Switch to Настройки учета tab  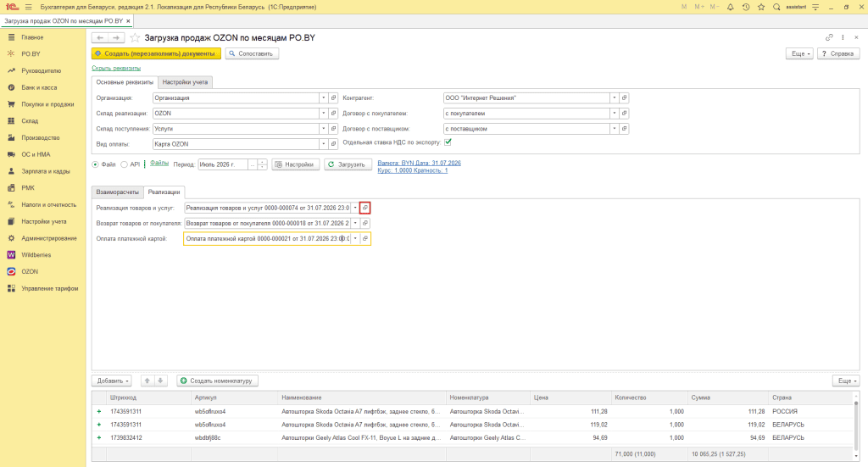185,82
